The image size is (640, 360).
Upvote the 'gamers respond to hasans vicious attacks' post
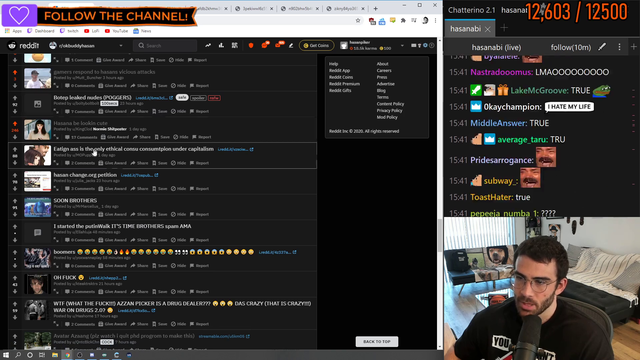point(15,72)
